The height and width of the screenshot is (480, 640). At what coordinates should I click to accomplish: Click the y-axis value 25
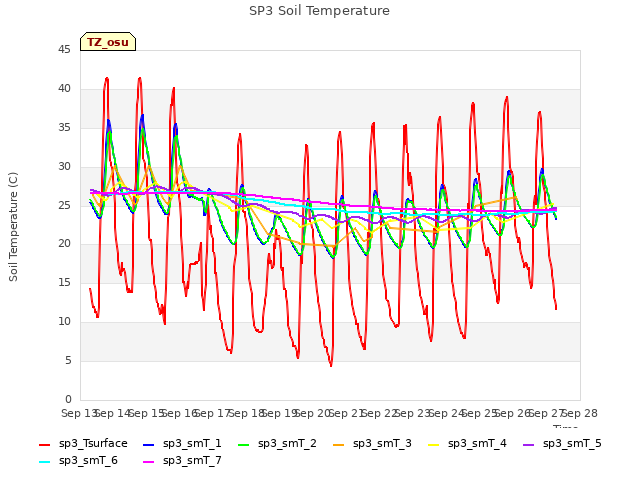tap(64, 205)
